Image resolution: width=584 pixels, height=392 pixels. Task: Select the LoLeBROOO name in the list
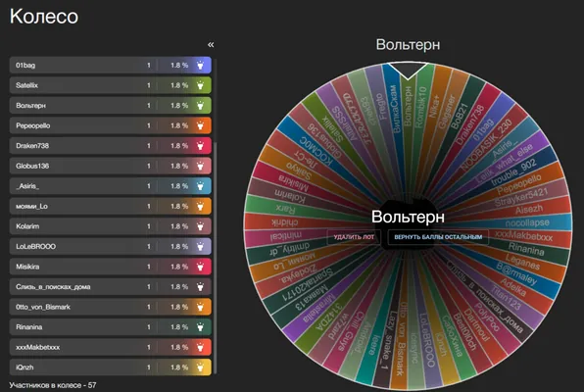tap(35, 246)
